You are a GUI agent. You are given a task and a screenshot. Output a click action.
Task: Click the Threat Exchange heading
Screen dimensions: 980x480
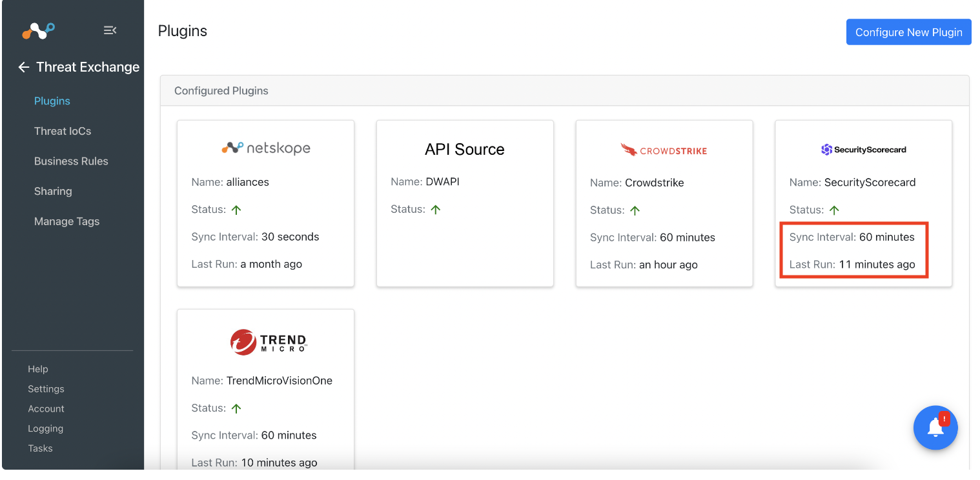[88, 67]
